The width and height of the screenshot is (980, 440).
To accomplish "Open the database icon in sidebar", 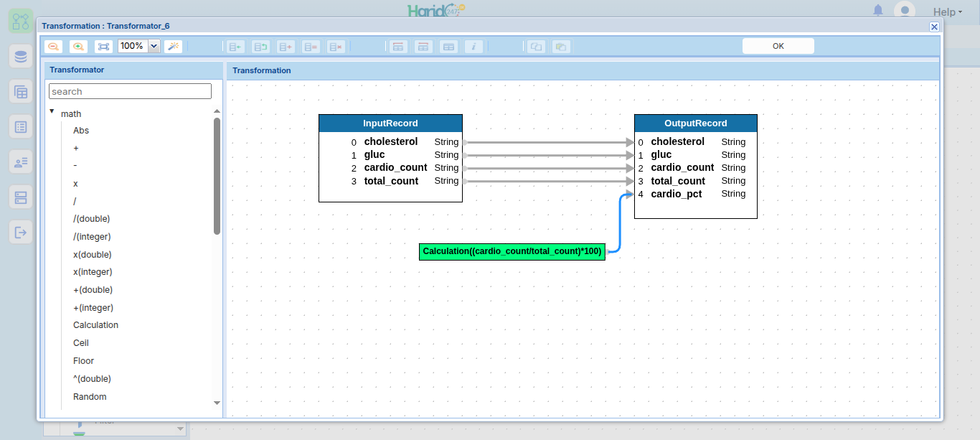I will [x=21, y=56].
